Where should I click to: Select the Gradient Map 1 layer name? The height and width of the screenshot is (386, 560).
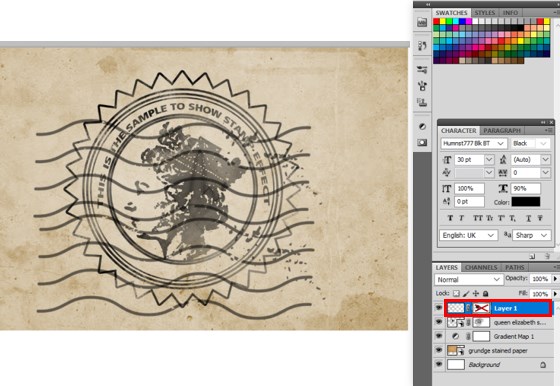point(514,336)
